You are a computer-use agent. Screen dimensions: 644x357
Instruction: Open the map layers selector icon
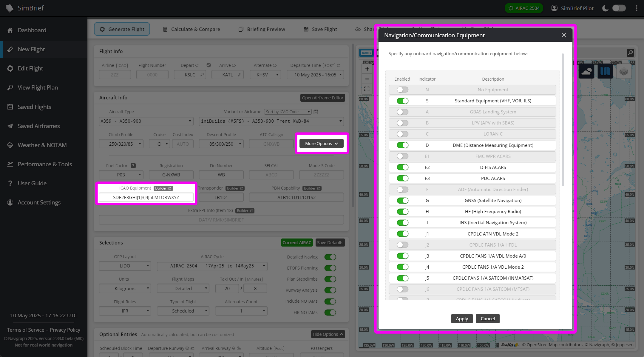point(624,71)
